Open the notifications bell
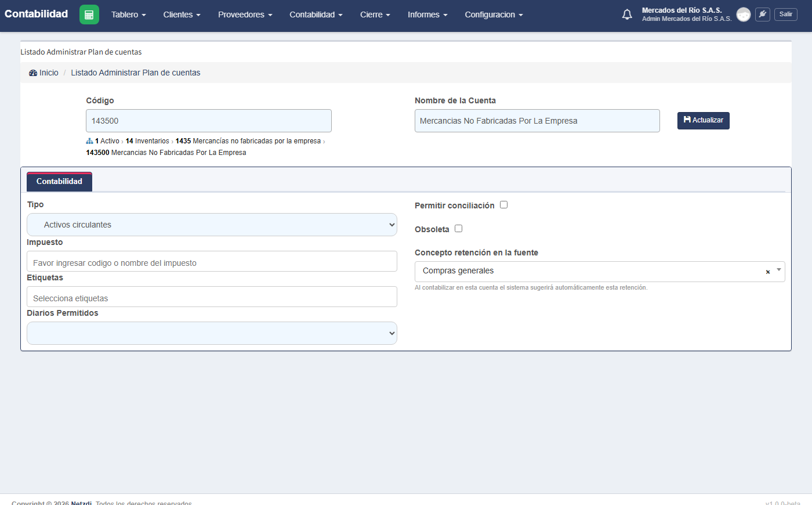The image size is (812, 505). [627, 15]
